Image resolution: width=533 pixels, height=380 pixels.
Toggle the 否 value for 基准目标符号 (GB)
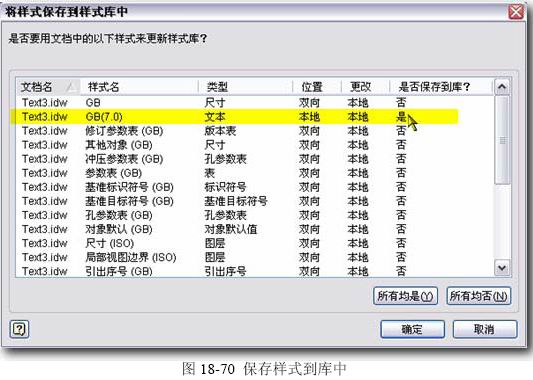pyautogui.click(x=401, y=201)
